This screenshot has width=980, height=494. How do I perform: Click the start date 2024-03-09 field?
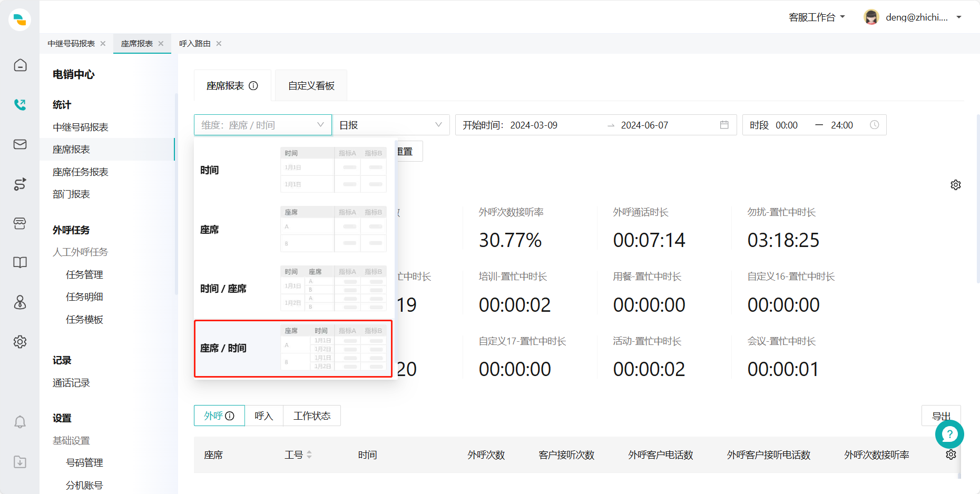coord(534,125)
